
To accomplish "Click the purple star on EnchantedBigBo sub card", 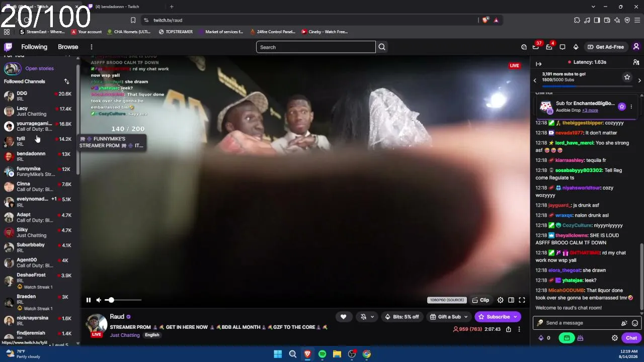I will click(622, 107).
